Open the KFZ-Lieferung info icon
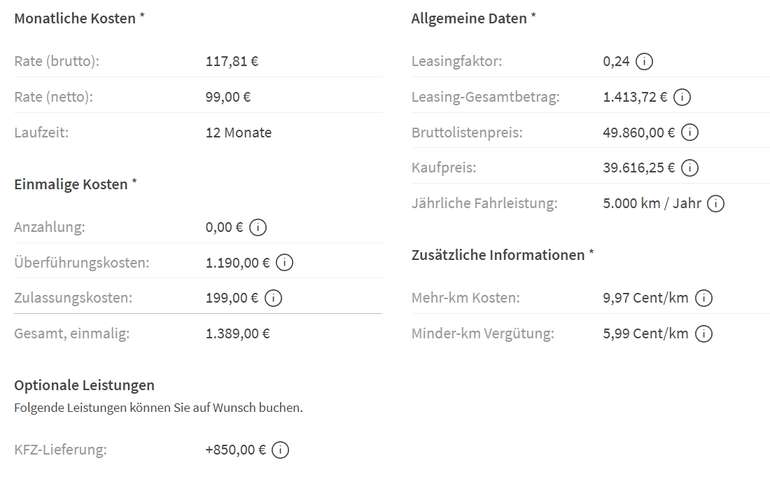This screenshot has width=770, height=480. 280,450
